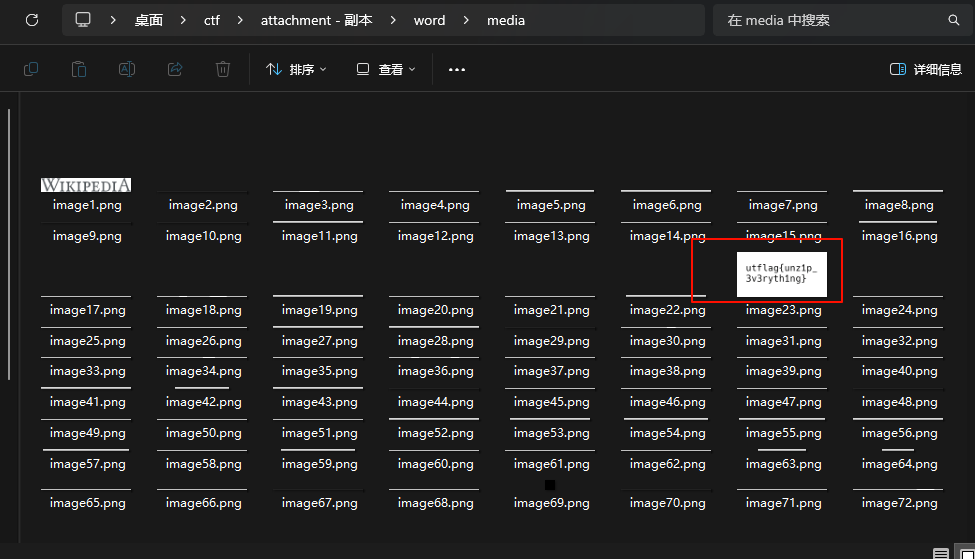Image resolution: width=975 pixels, height=559 pixels.
Task: Select file image9.png
Action: [87, 236]
